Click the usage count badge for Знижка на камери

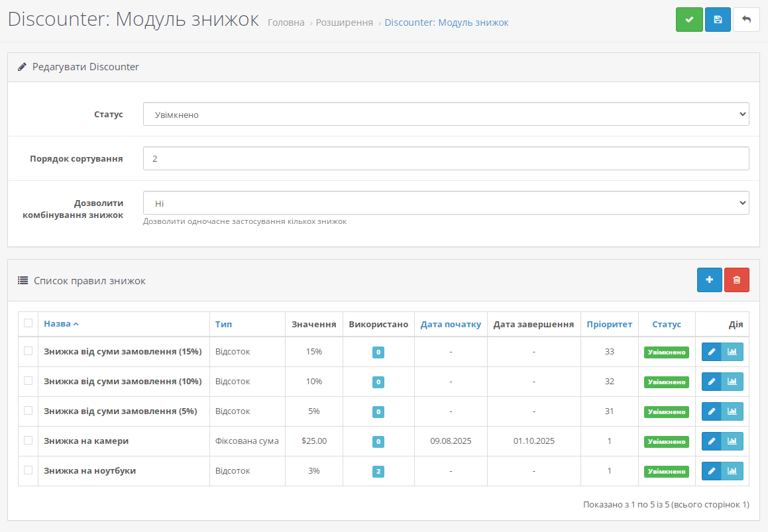[x=378, y=441]
